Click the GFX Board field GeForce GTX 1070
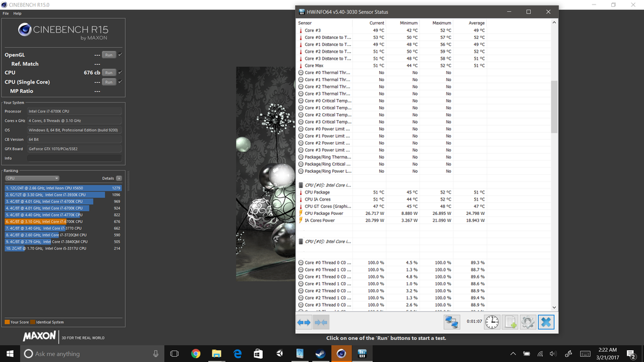 (x=74, y=148)
